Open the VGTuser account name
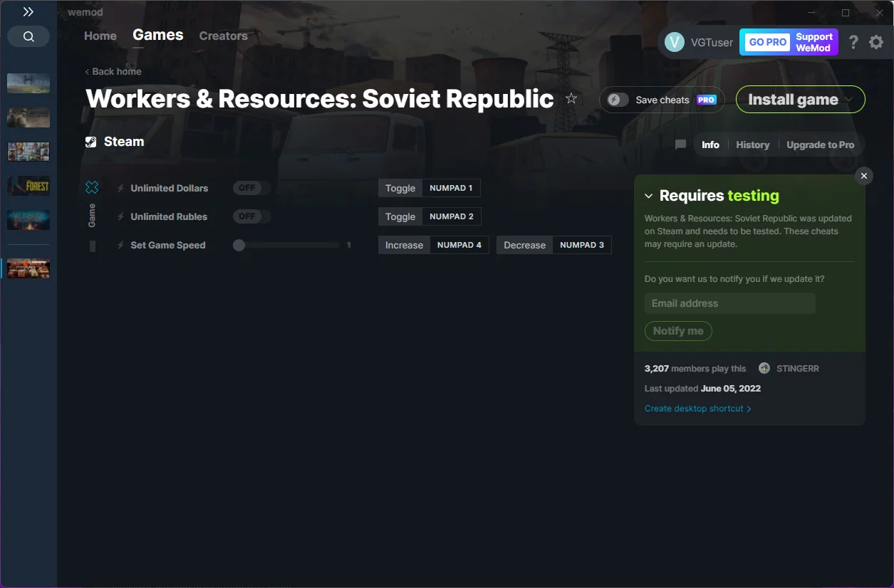This screenshot has width=894, height=588. (712, 42)
